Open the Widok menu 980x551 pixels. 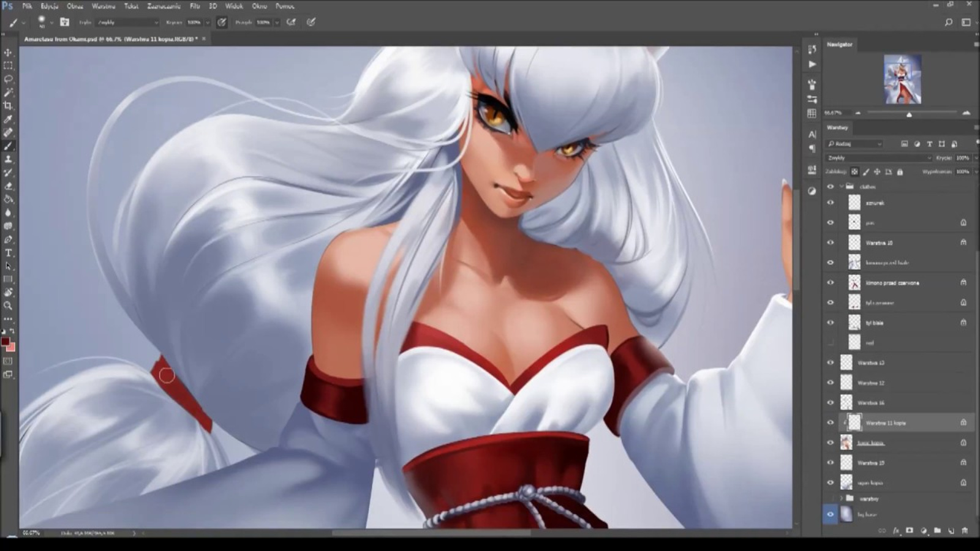(234, 6)
